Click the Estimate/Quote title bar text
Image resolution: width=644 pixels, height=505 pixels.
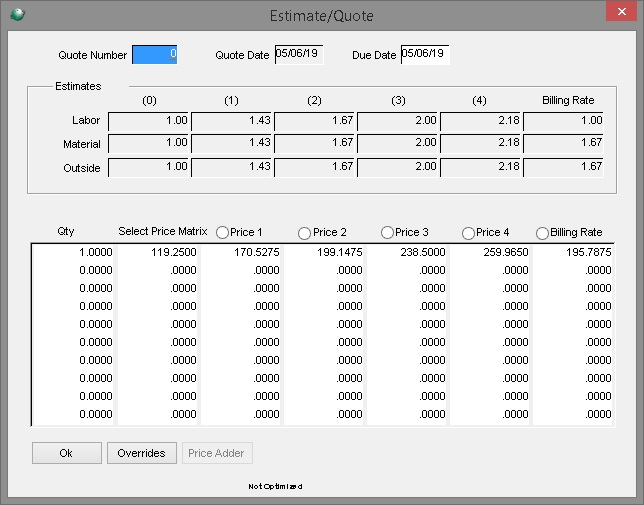tap(322, 16)
